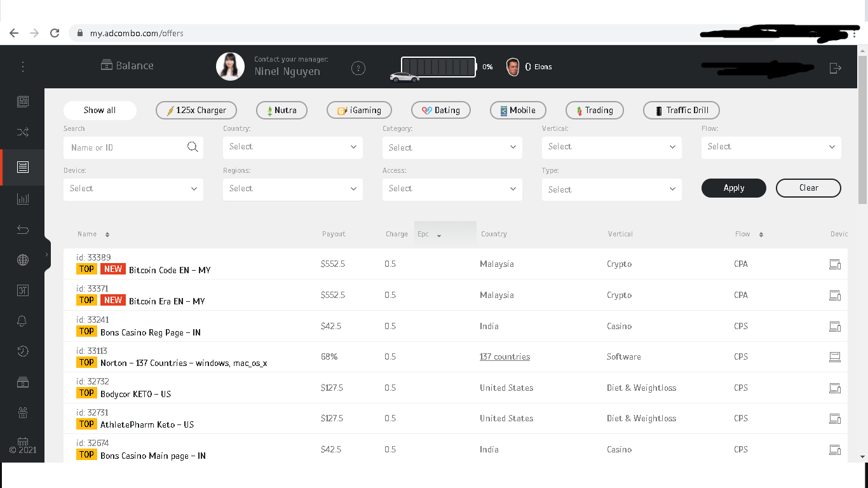Sort the table by Flow column header
Screen dimensions: 868x488
tap(749, 234)
